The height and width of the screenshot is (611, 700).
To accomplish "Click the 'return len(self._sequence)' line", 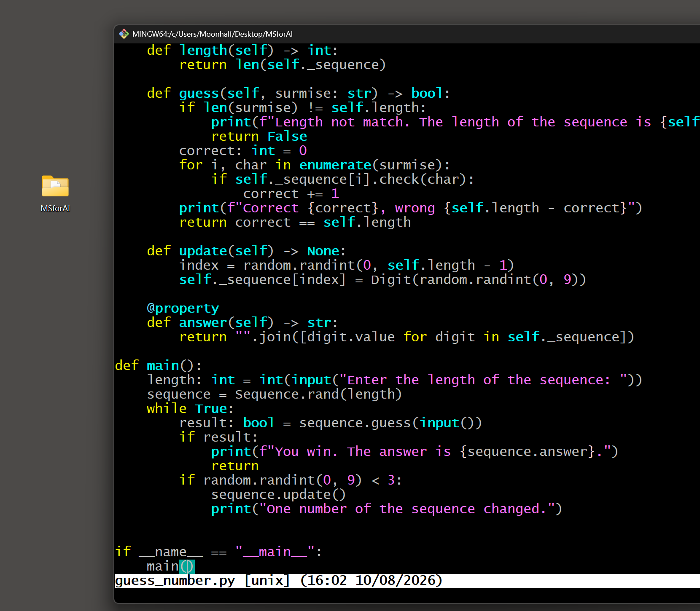I will (282, 64).
